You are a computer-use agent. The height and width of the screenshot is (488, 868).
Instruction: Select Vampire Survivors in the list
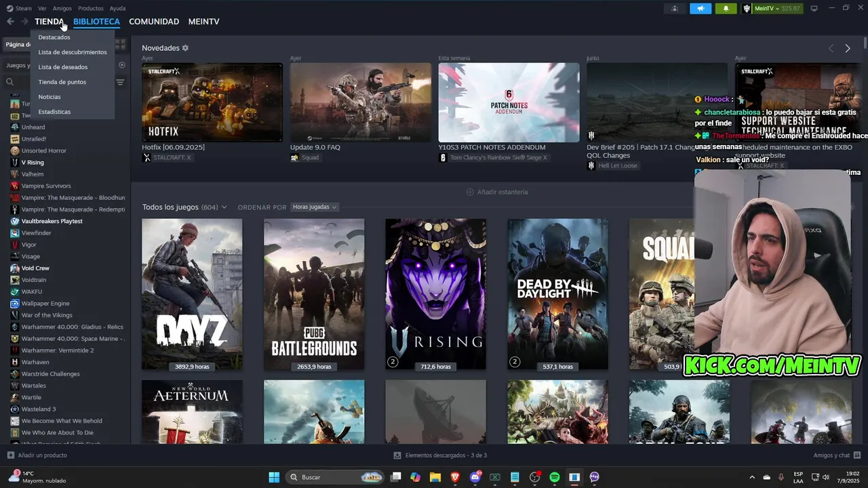(x=46, y=186)
